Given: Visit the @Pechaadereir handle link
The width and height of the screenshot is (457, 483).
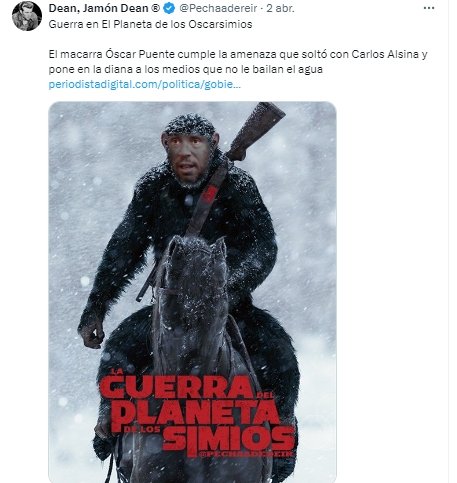Looking at the screenshot, I should [x=218, y=9].
